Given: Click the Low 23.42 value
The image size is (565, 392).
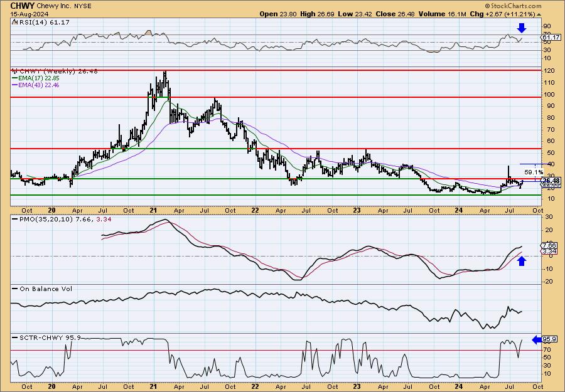Looking at the screenshot, I should [x=356, y=14].
